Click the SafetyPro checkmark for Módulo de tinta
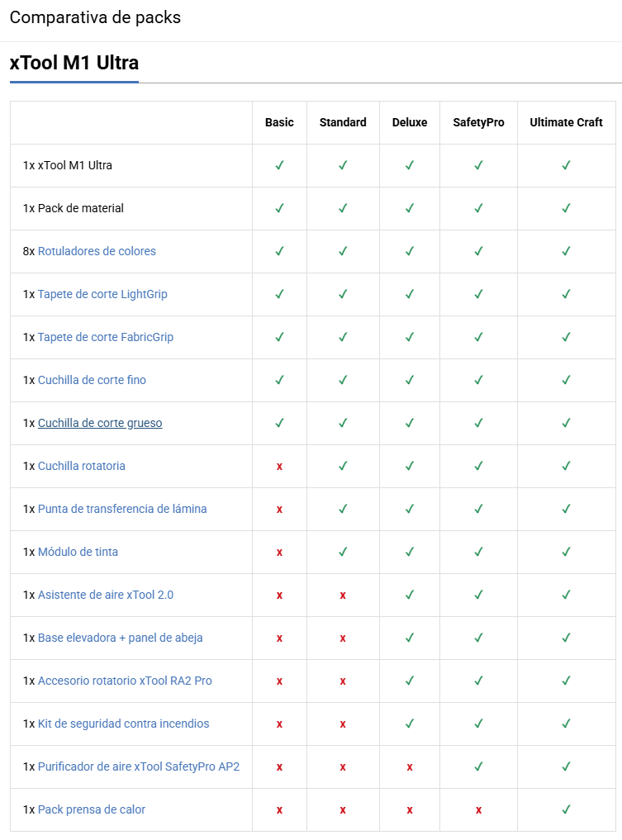 [478, 552]
